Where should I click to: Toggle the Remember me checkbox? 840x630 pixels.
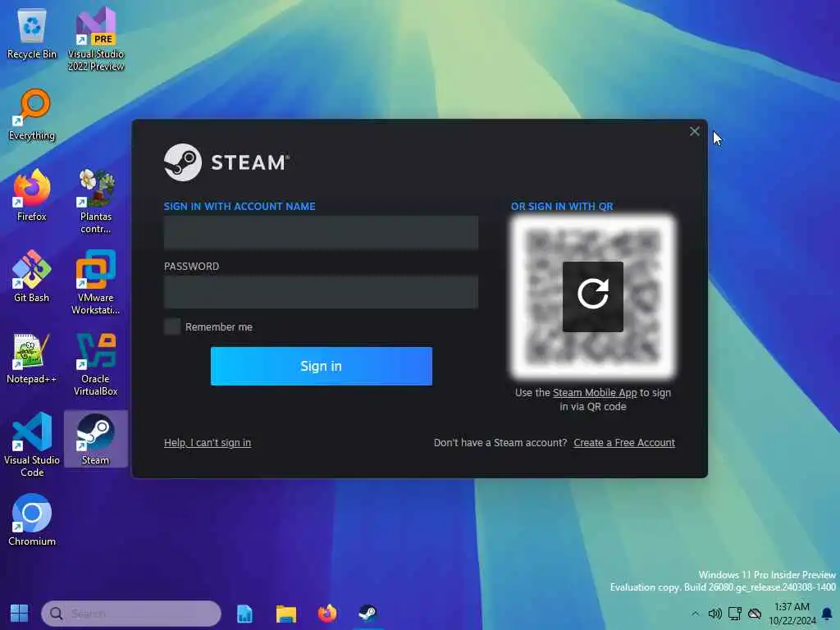172,326
